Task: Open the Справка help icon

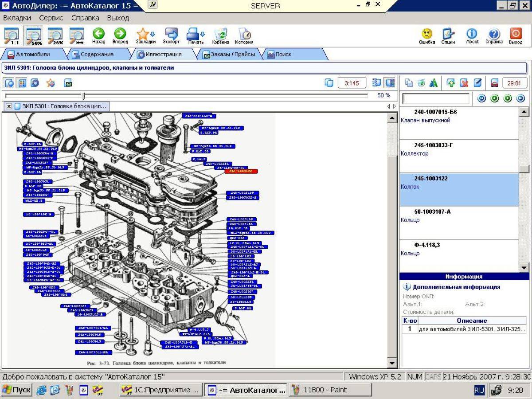Action: 494,36
